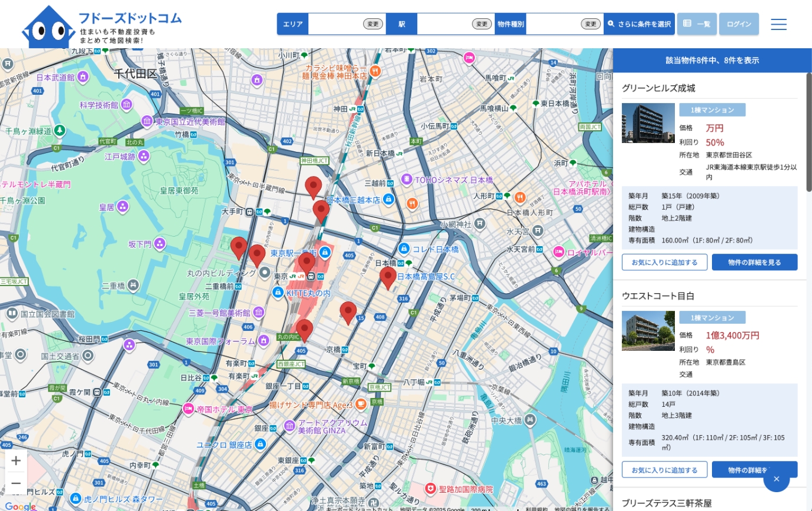Viewport: 812px width, 511px height.
Task: Add ウエストコート目白 to favorites
Action: [x=664, y=470]
